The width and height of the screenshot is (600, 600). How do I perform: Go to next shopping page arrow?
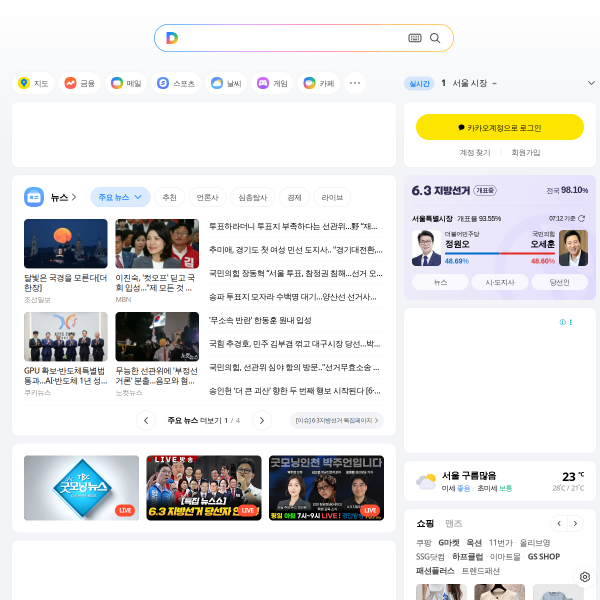click(575, 523)
